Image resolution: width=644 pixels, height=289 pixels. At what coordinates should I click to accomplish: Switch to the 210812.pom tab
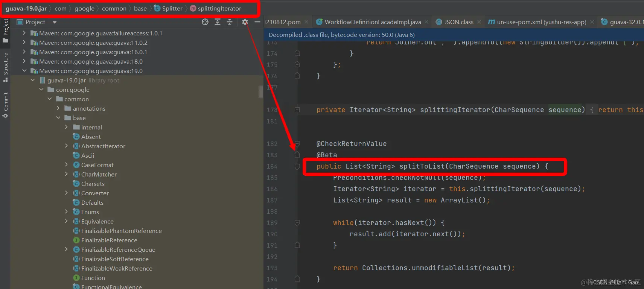coord(283,22)
